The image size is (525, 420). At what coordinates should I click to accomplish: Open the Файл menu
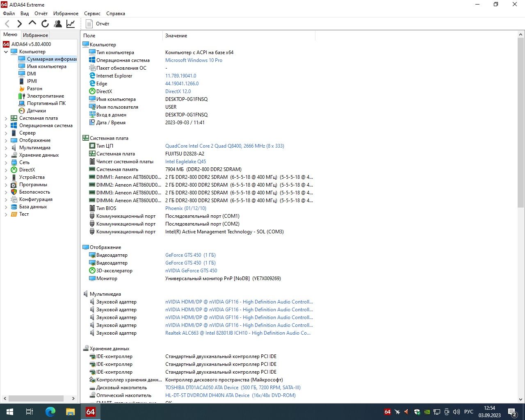point(9,14)
